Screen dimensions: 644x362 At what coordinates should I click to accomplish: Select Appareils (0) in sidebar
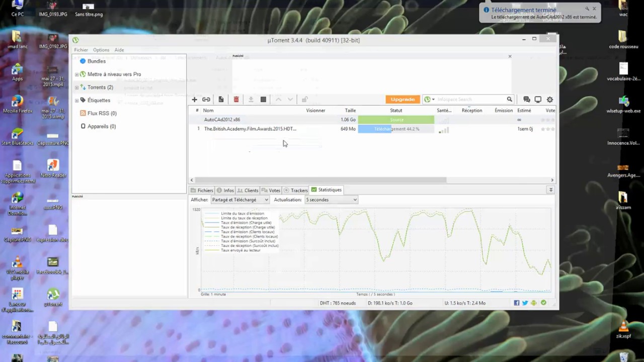pyautogui.click(x=101, y=126)
